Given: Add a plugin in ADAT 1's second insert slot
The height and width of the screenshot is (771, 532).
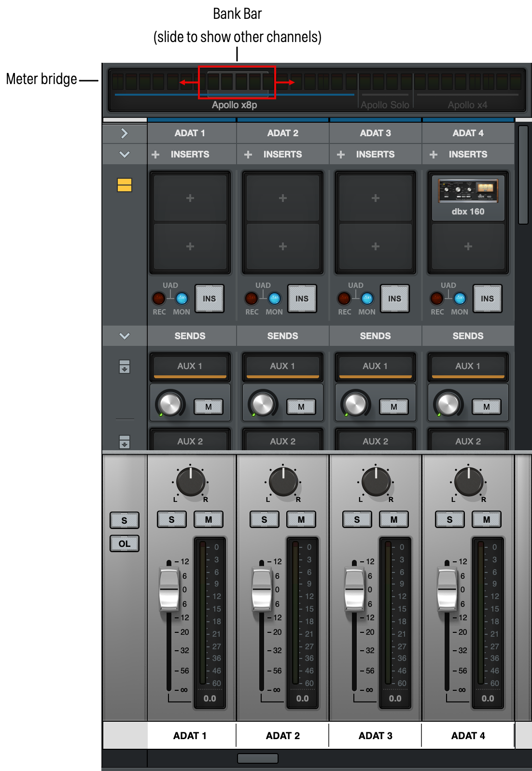Looking at the screenshot, I should click(x=190, y=246).
